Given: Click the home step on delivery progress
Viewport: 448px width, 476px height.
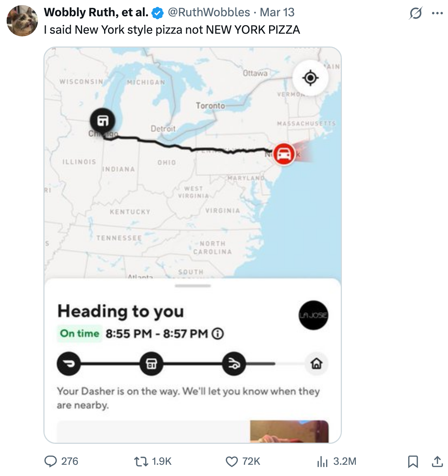Looking at the screenshot, I should [316, 364].
